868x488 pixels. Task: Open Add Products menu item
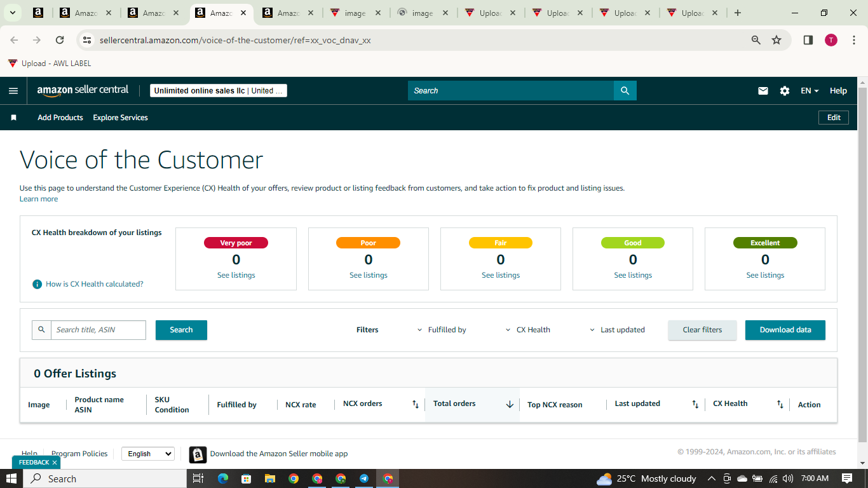click(60, 118)
